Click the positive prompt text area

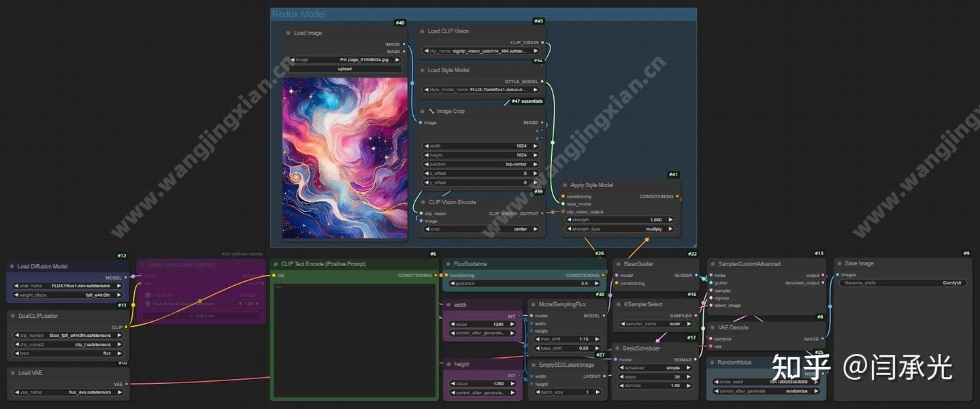pos(354,340)
